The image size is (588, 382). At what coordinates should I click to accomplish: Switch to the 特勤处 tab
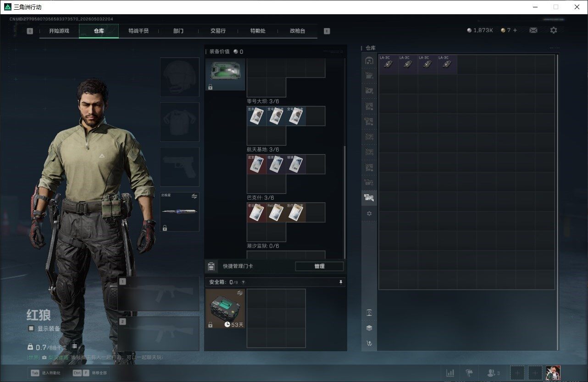tap(258, 31)
